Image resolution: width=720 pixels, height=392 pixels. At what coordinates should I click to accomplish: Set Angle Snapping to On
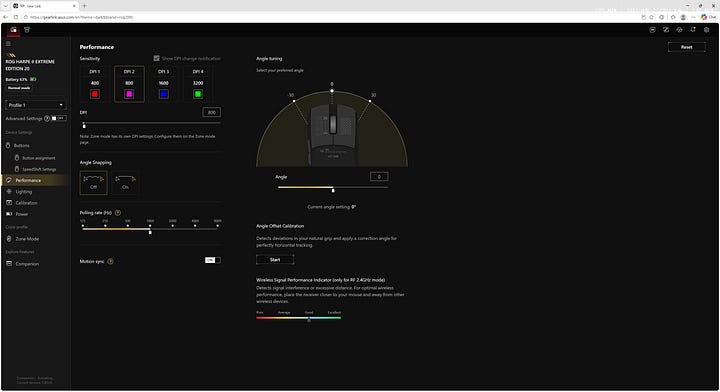click(125, 183)
